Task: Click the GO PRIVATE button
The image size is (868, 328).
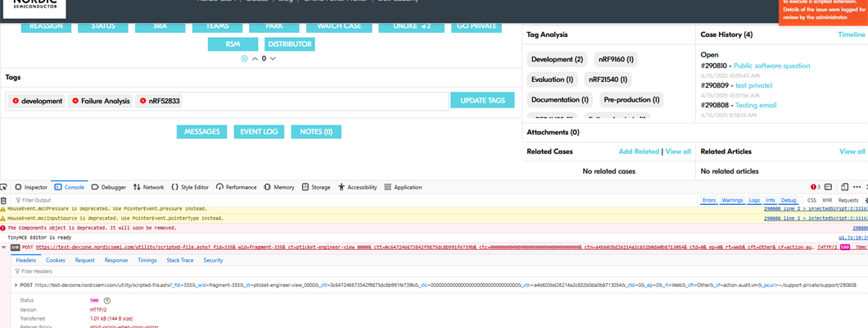Action: pyautogui.click(x=476, y=26)
